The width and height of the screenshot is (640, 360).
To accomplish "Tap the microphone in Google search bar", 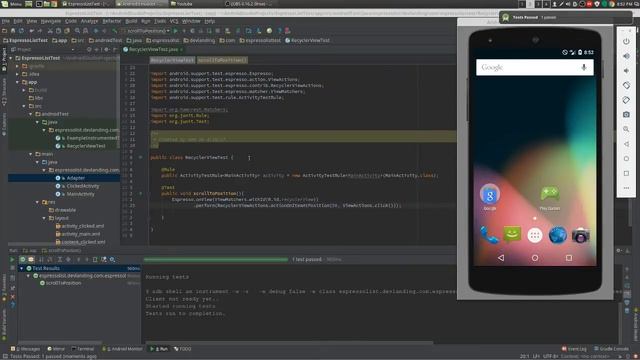I will click(584, 67).
